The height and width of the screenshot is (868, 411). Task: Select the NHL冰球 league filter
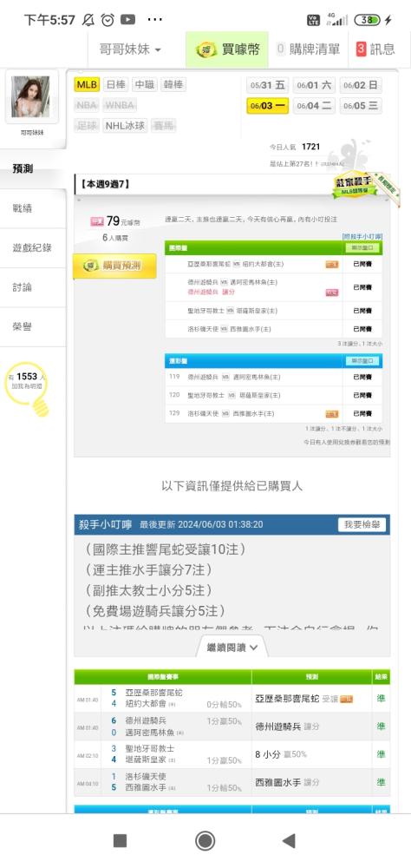pos(125,126)
